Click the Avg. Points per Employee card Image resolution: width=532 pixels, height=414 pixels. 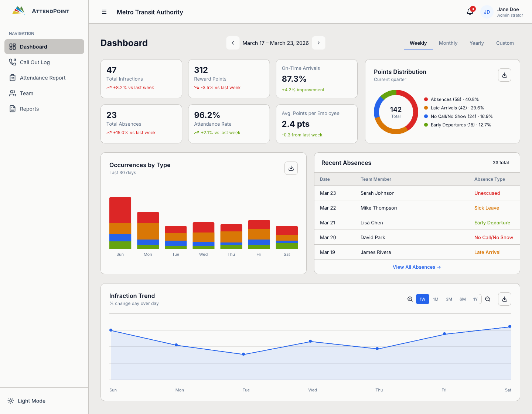click(x=317, y=124)
